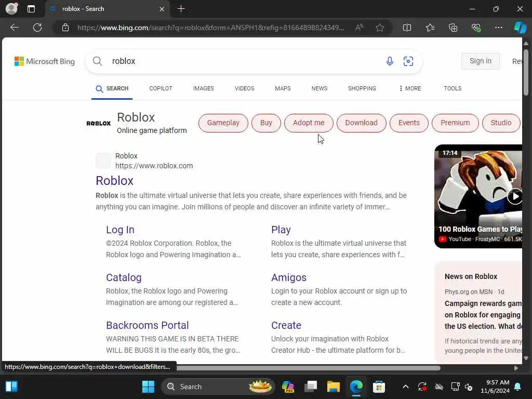Click the Read aloud icon in the address bar

tap(359, 28)
